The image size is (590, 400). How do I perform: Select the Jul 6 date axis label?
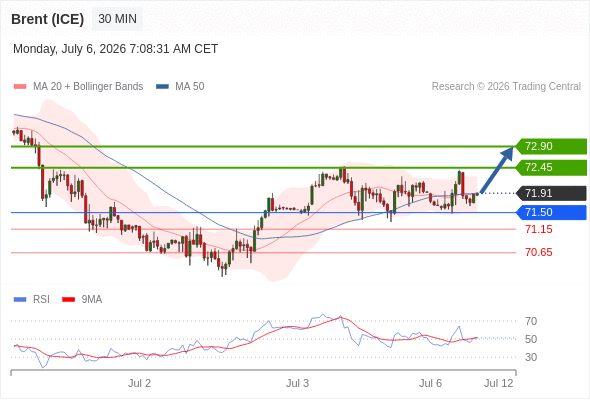430,383
